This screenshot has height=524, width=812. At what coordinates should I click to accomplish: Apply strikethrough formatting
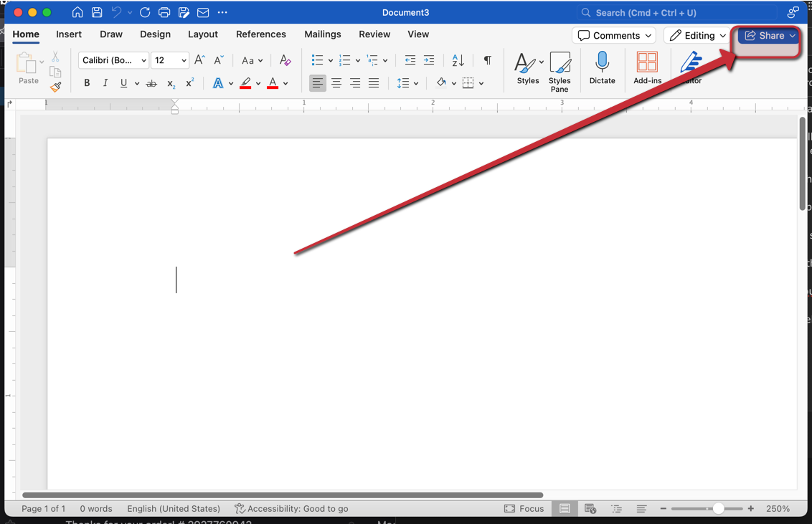click(x=151, y=83)
